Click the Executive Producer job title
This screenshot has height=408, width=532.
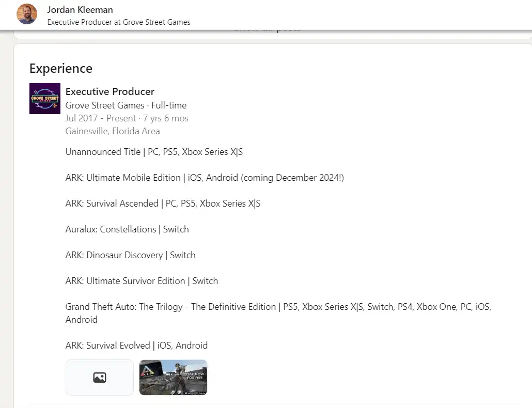click(110, 91)
